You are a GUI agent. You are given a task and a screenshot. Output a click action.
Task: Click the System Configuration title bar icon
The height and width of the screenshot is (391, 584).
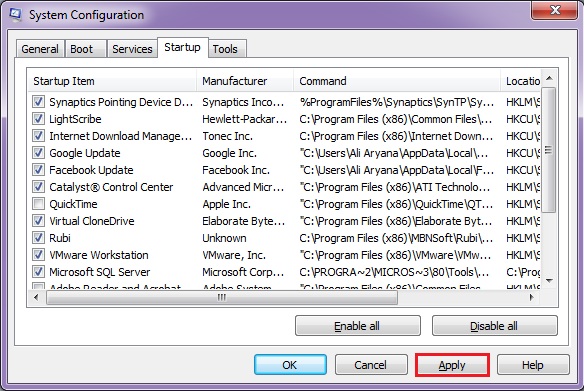pos(15,15)
